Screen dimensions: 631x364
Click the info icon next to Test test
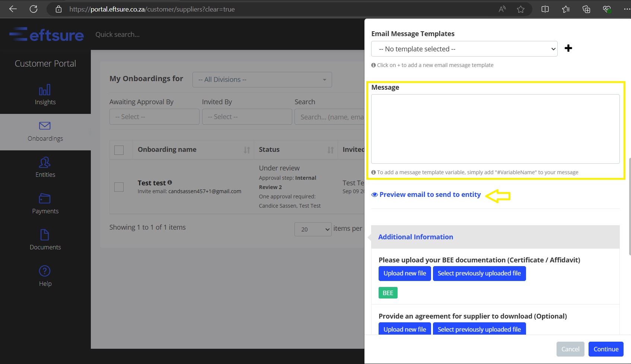[170, 182]
